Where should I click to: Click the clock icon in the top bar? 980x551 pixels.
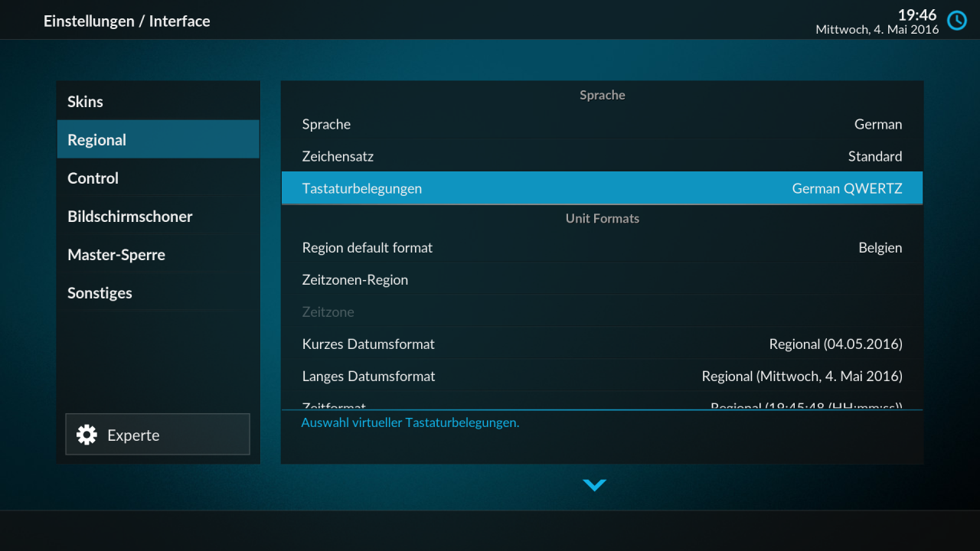pos(956,21)
